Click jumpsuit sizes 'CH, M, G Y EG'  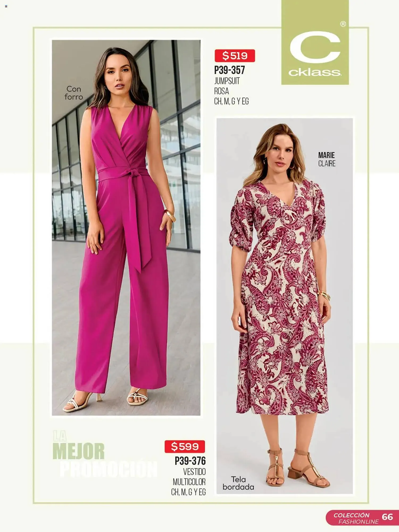coord(231,101)
